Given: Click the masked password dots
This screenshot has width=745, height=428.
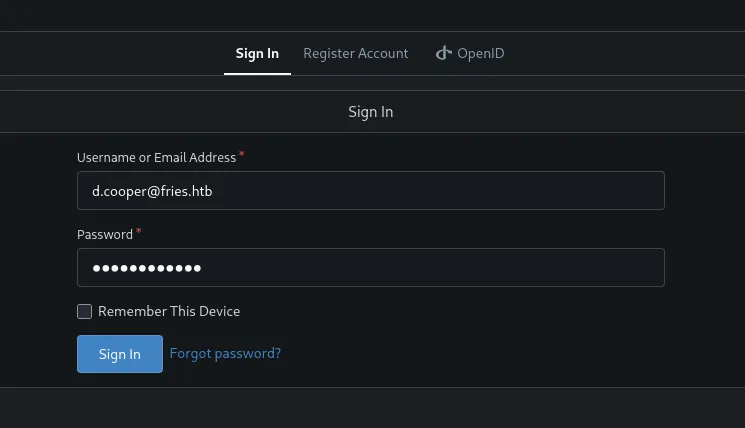Looking at the screenshot, I should pos(147,268).
